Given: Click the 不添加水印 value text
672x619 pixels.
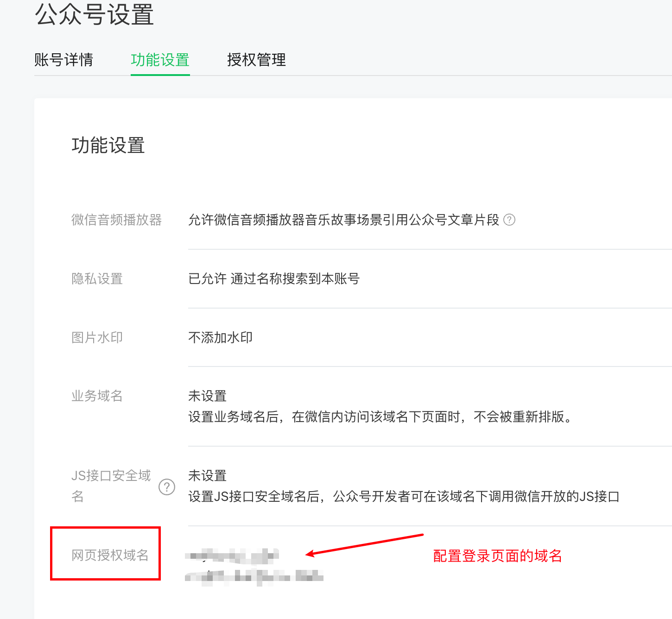Looking at the screenshot, I should click(220, 337).
